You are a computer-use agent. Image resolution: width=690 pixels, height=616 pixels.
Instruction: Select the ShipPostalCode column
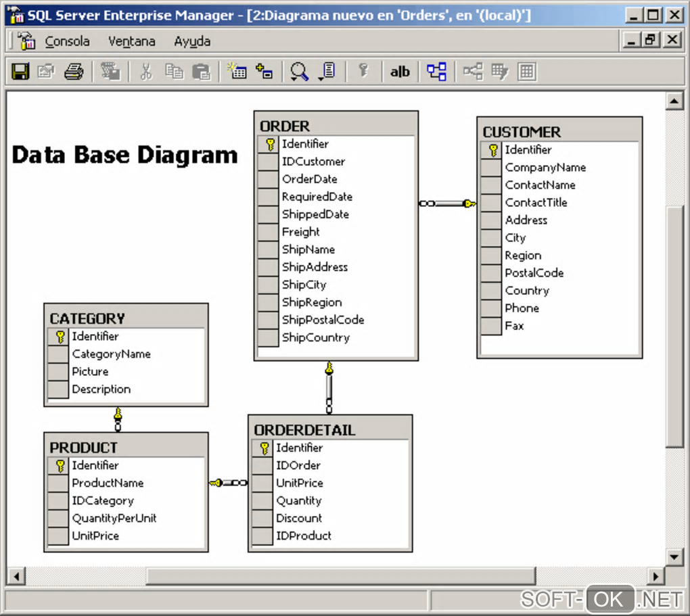(x=323, y=320)
